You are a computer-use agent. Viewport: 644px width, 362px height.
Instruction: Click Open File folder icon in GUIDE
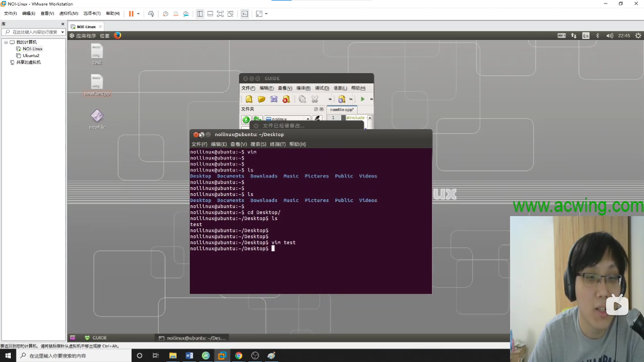click(x=261, y=99)
